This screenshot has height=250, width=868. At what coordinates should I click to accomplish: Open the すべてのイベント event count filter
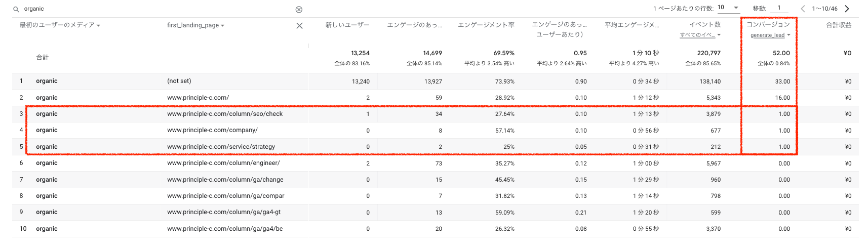point(700,35)
